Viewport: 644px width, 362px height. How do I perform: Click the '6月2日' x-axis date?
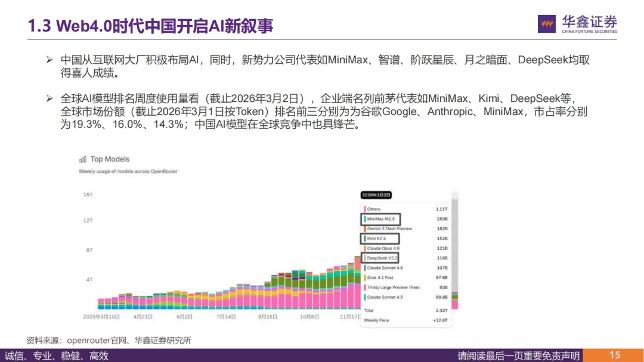tap(184, 317)
